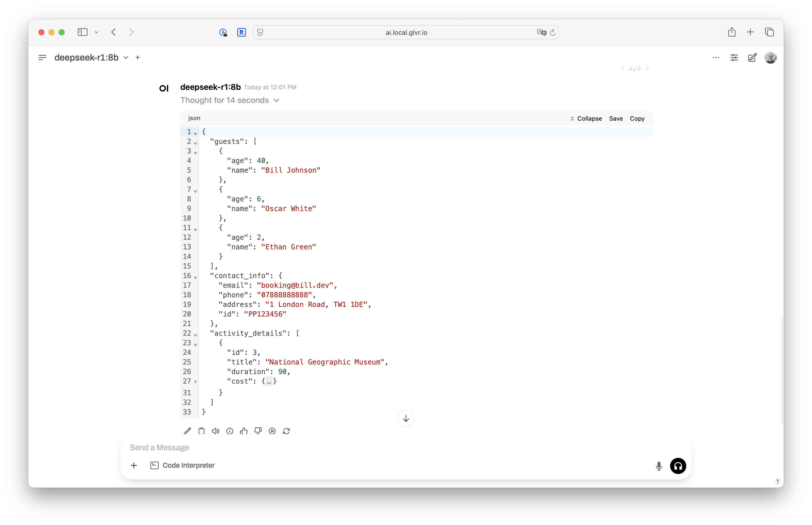The width and height of the screenshot is (812, 525).
Task: Expand Thought for 14 seconds
Action: pos(230,100)
